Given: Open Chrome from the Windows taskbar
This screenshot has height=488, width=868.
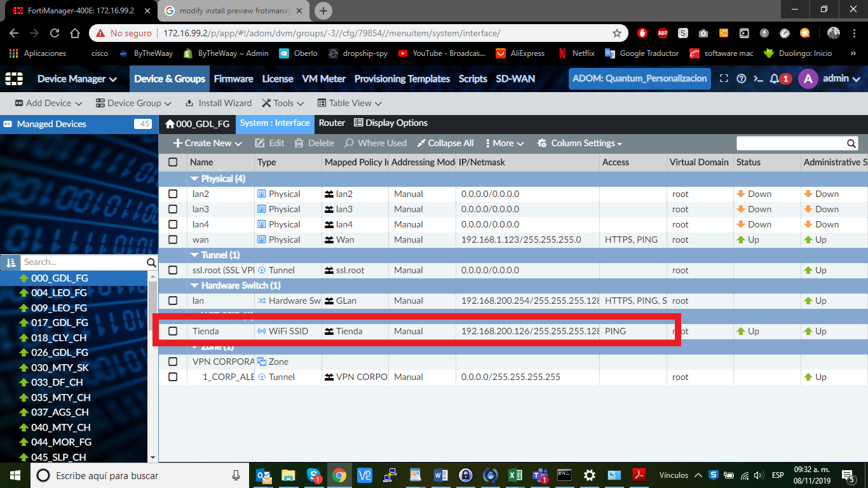Looking at the screenshot, I should click(x=339, y=475).
